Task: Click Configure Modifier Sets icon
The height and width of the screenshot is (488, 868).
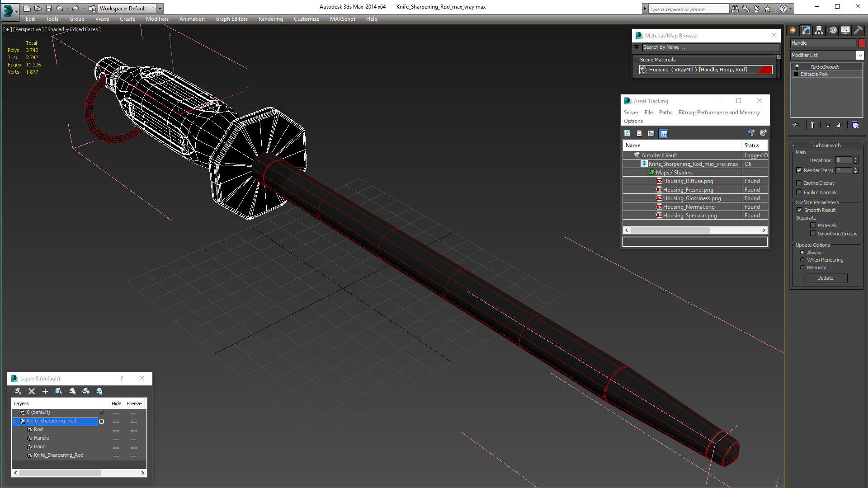Action: [855, 125]
